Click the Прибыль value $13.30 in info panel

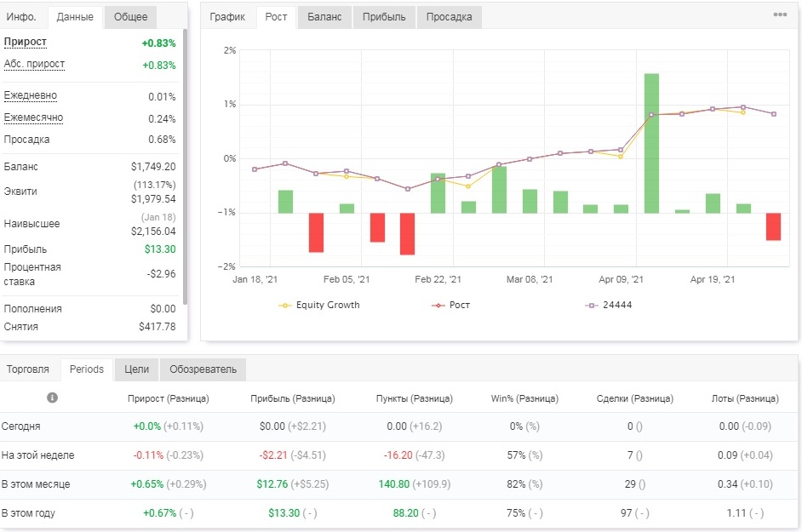(x=160, y=249)
